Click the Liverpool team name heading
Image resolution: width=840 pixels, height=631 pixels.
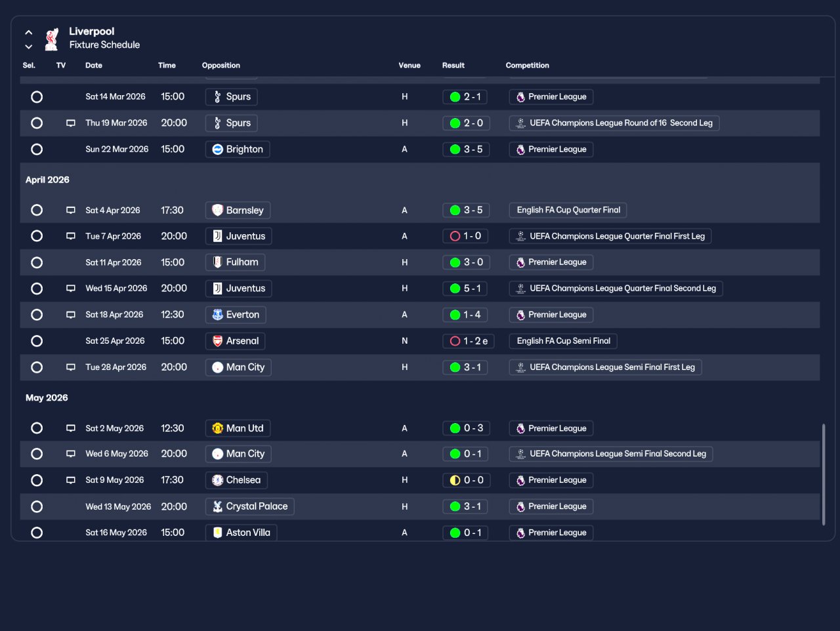point(92,31)
